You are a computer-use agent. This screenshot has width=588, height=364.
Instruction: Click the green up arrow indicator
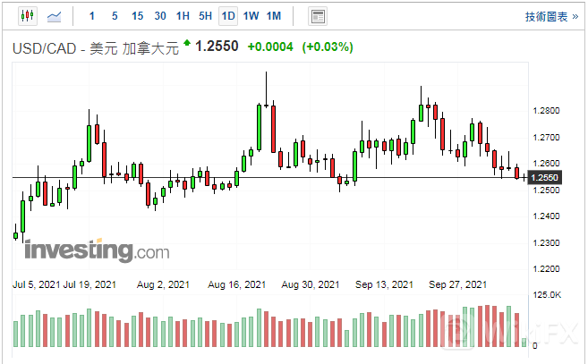tap(187, 42)
